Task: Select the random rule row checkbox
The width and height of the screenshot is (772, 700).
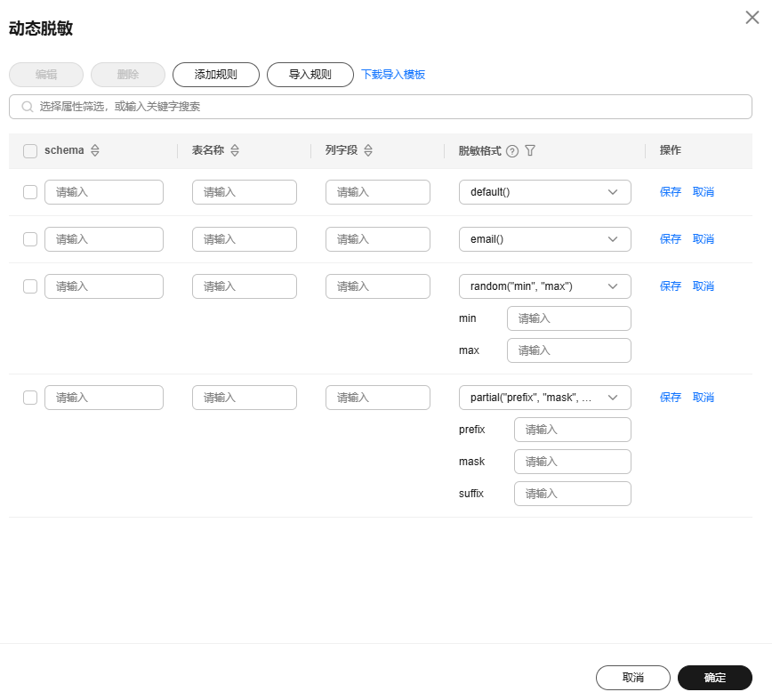Action: point(30,286)
